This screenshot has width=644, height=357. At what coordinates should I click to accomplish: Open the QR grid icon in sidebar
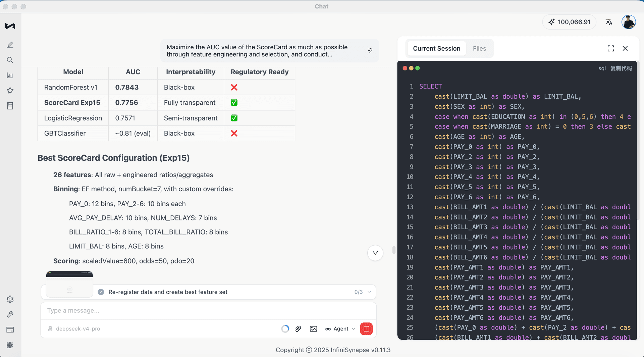pyautogui.click(x=10, y=345)
